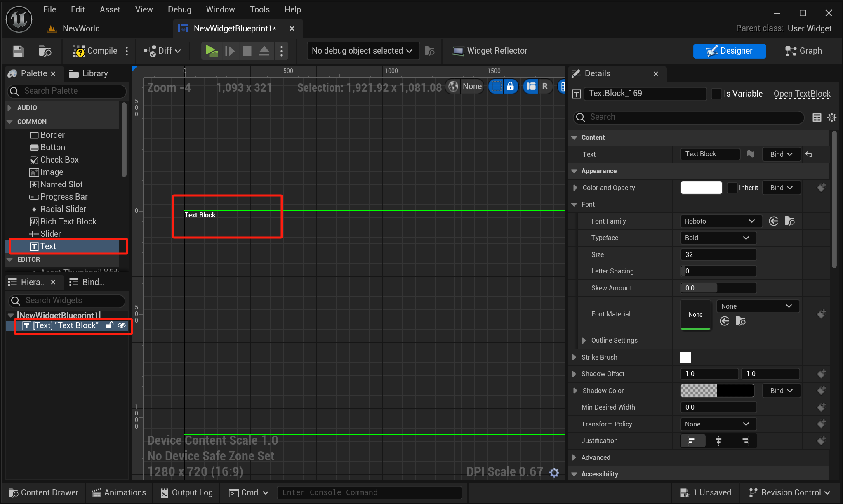Click the find debug object icon
Viewport: 843px width, 504px height.
click(x=430, y=51)
